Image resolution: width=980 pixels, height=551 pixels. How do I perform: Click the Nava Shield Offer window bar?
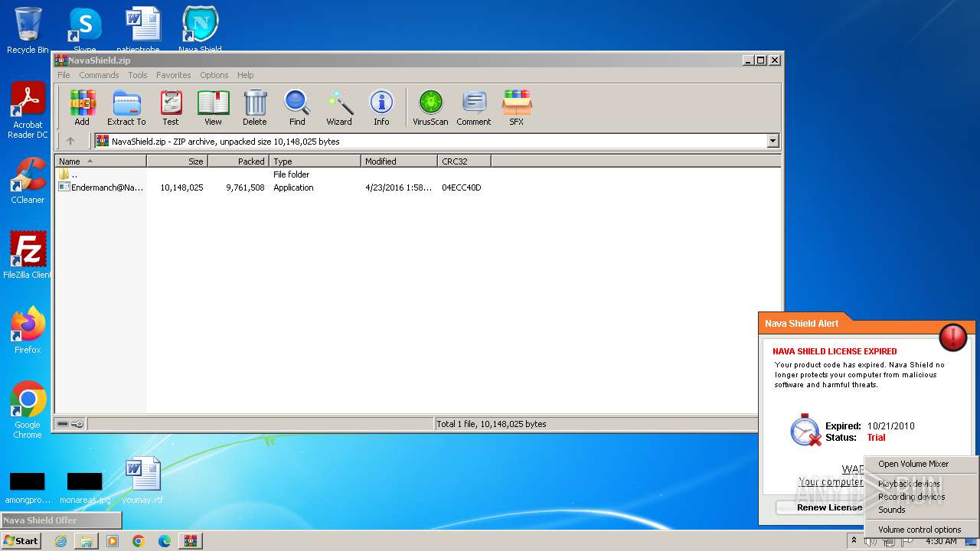tap(61, 520)
